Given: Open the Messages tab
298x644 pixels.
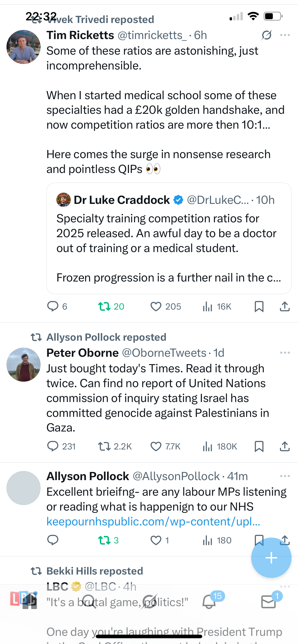Looking at the screenshot, I should click(268, 602).
